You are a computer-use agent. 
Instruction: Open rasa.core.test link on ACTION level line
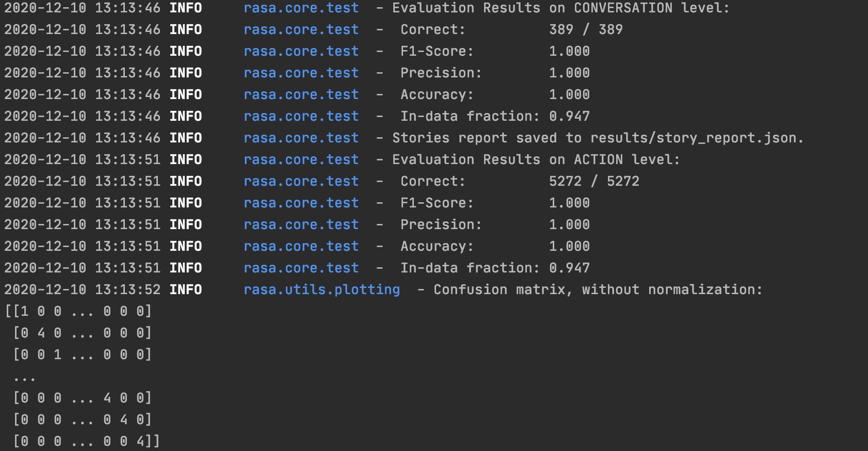coord(301,159)
